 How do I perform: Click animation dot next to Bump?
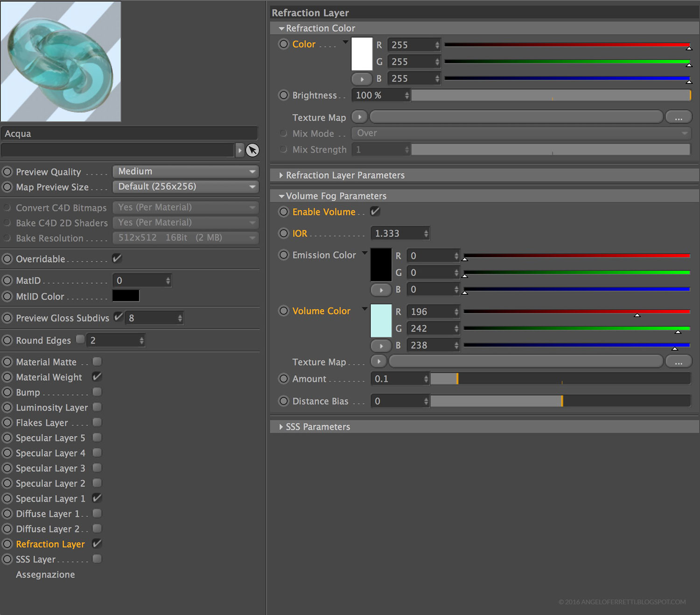(7, 392)
